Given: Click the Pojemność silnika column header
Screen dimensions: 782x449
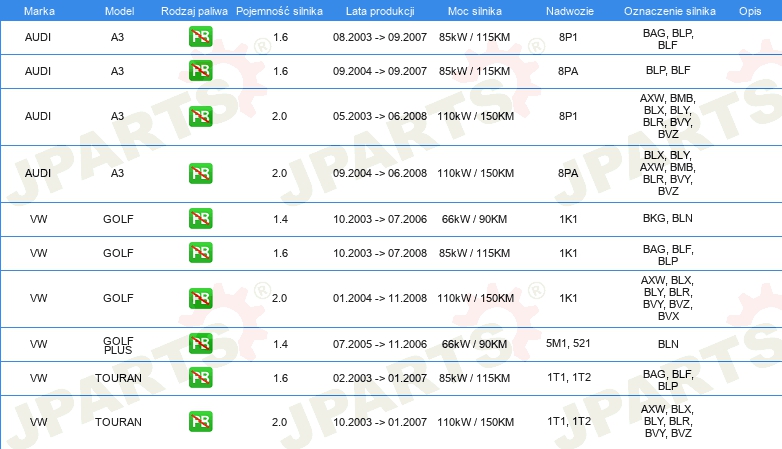Looking at the screenshot, I should point(279,11).
